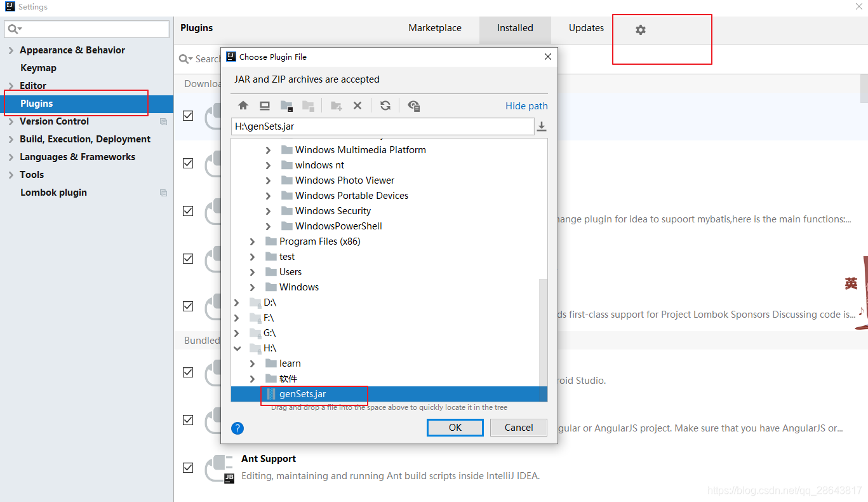Switch to the Updates tab
Screen dimensions: 868x502
tap(586, 28)
